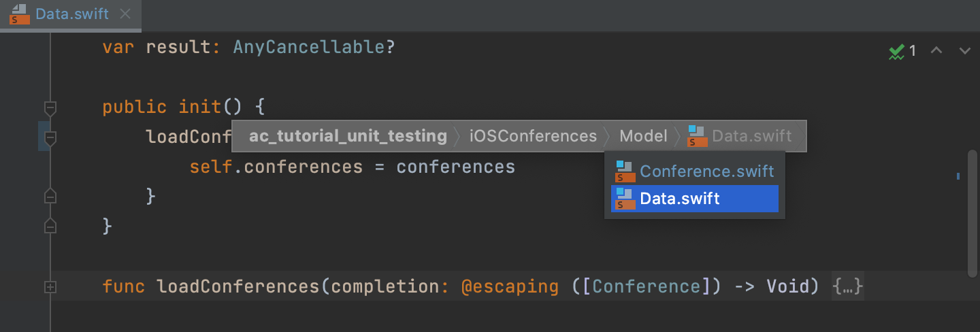Click the closure closing-brace fold marker
Image resolution: width=980 pixels, height=332 pixels.
pos(50,197)
